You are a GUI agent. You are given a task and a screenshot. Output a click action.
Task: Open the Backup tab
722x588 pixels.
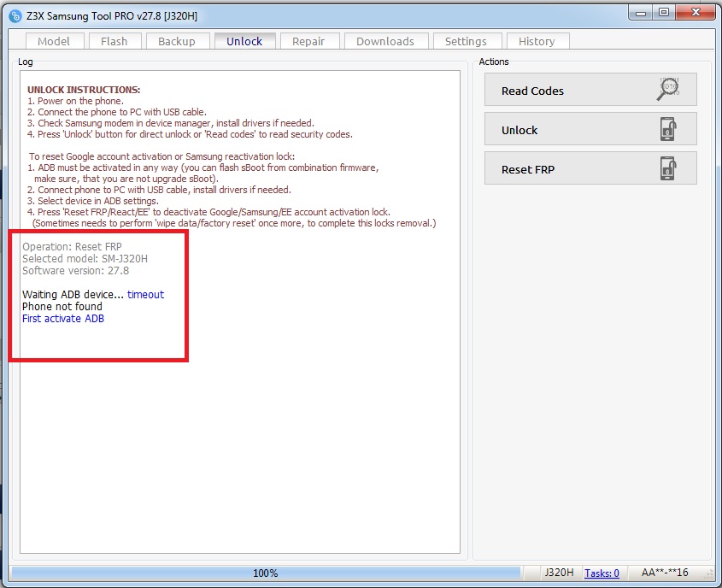(177, 41)
